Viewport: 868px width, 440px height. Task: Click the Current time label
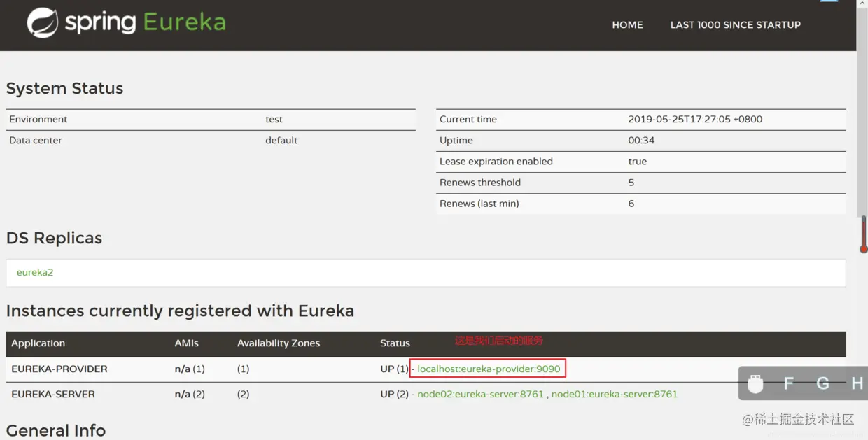click(x=468, y=119)
